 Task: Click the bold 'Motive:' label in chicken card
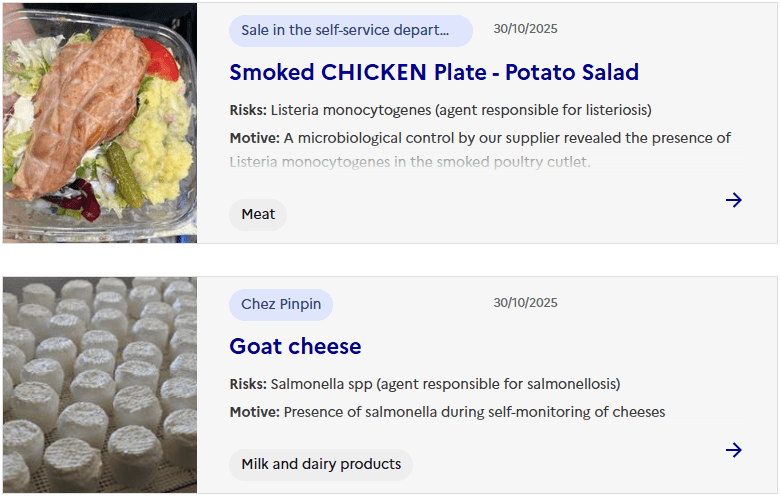click(x=254, y=138)
